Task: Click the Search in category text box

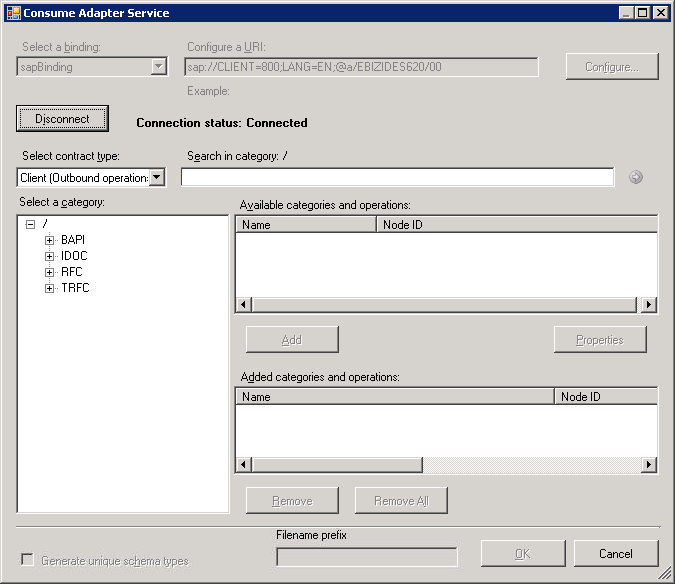Action: point(397,177)
